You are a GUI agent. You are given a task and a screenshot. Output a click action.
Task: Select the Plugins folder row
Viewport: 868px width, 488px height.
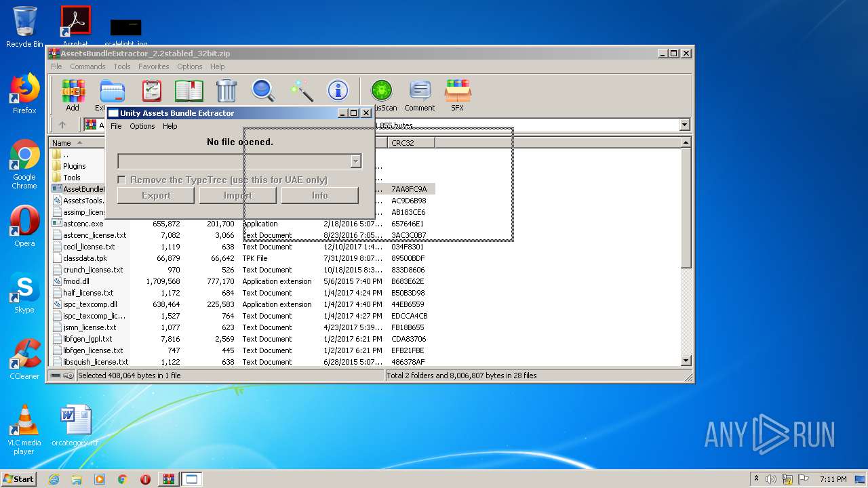pyautogui.click(x=75, y=166)
